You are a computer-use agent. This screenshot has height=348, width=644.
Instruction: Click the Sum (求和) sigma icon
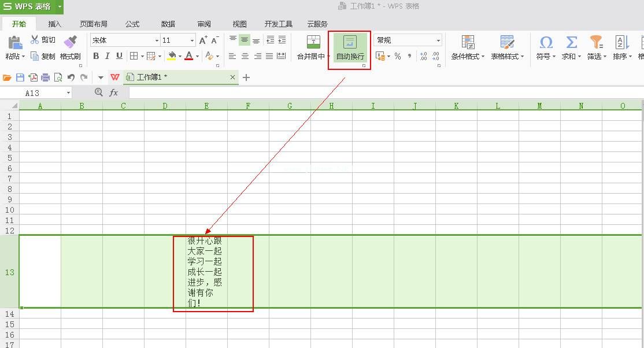(x=571, y=43)
